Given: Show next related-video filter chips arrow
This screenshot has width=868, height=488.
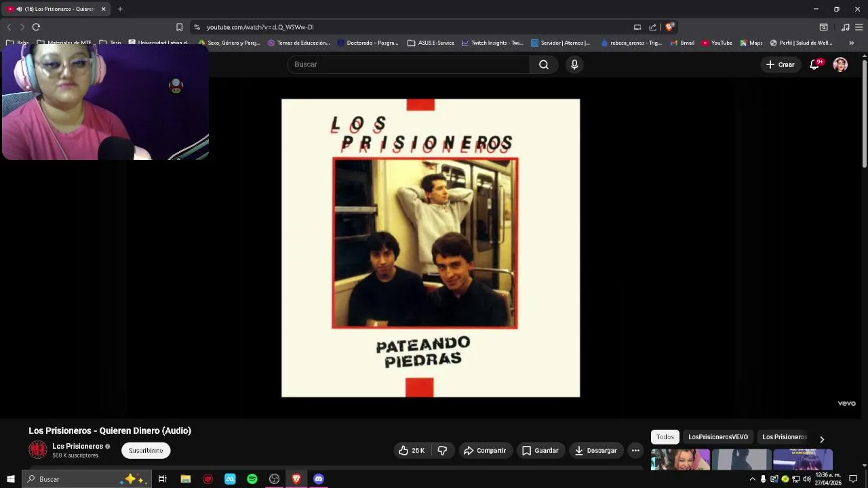Looking at the screenshot, I should pyautogui.click(x=822, y=439).
